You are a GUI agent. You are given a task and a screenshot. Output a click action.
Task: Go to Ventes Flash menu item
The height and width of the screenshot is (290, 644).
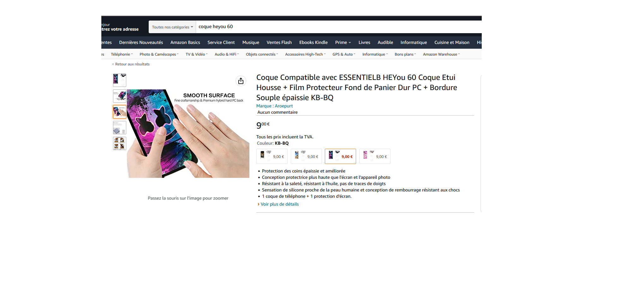(x=279, y=42)
